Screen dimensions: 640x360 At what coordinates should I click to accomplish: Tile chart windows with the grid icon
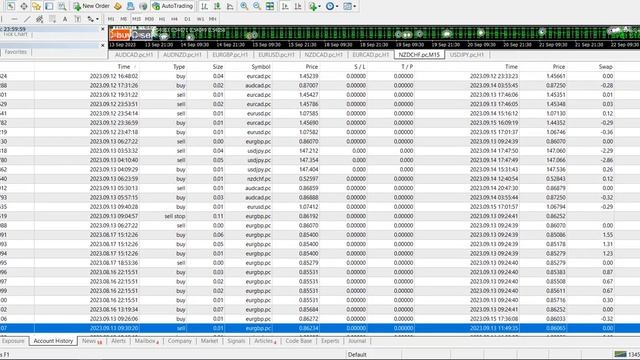point(270,6)
